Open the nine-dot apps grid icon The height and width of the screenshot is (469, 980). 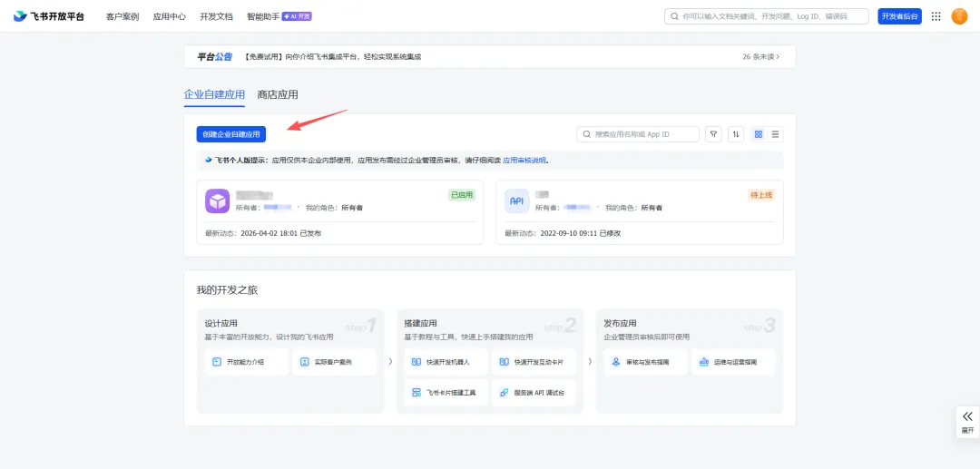click(936, 16)
